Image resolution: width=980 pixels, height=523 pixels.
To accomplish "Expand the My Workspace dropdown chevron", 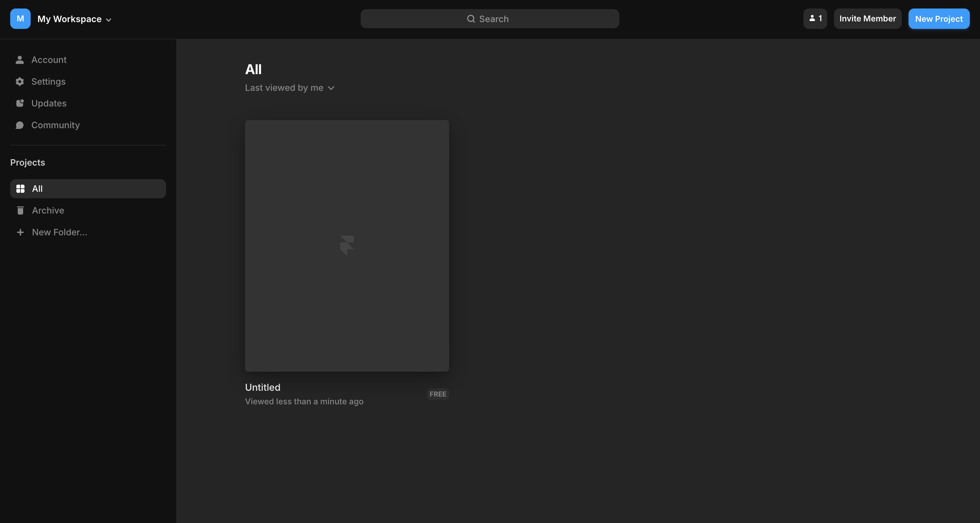I will pos(109,20).
